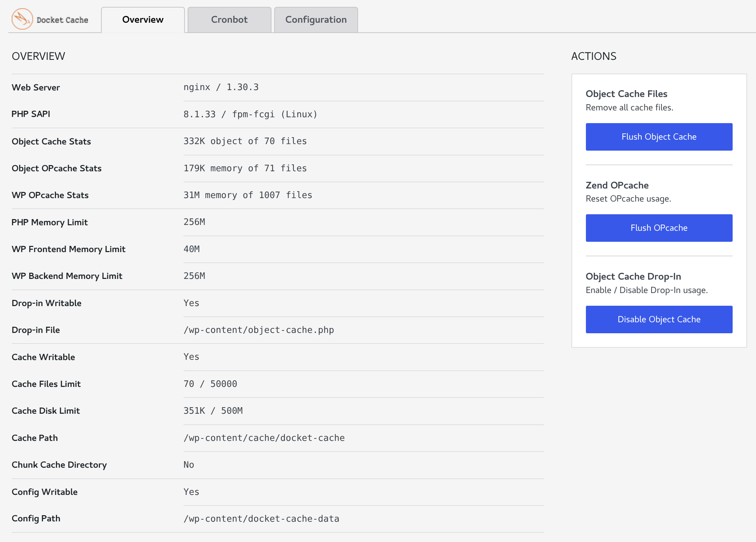The height and width of the screenshot is (542, 756).
Task: Select the '/wp-content/cache/docket-cache' path
Action: tap(264, 438)
